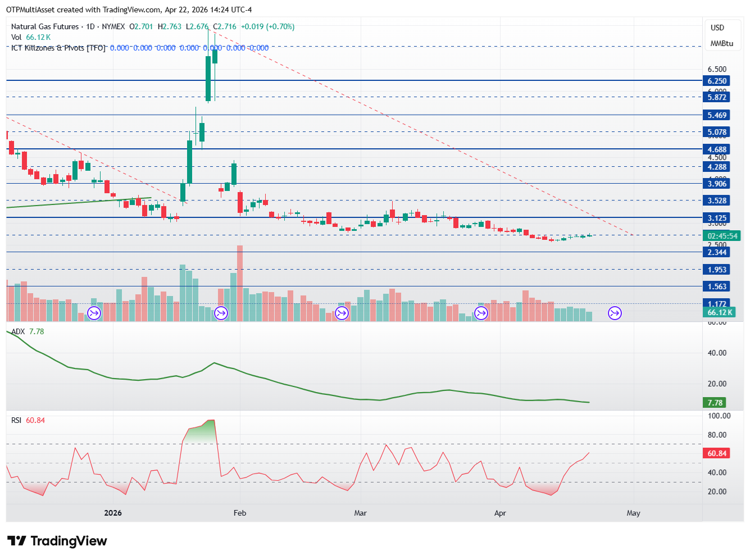Click the 2.344 price level label
This screenshot has height=560, width=750.
[x=717, y=252]
